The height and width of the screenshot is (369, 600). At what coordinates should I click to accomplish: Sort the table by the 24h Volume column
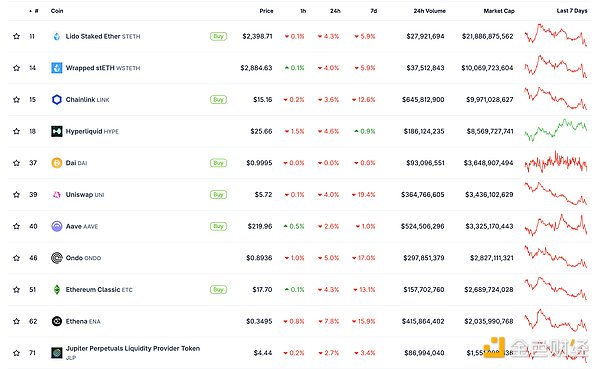coord(429,11)
